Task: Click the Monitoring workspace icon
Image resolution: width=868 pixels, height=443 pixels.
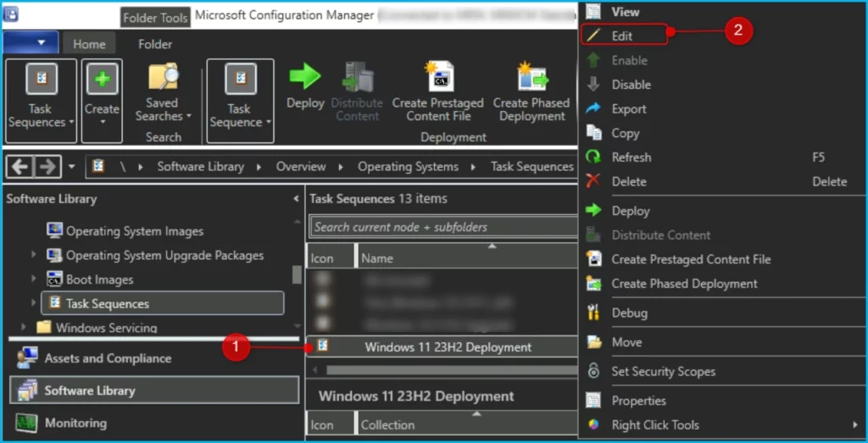Action: [26, 423]
